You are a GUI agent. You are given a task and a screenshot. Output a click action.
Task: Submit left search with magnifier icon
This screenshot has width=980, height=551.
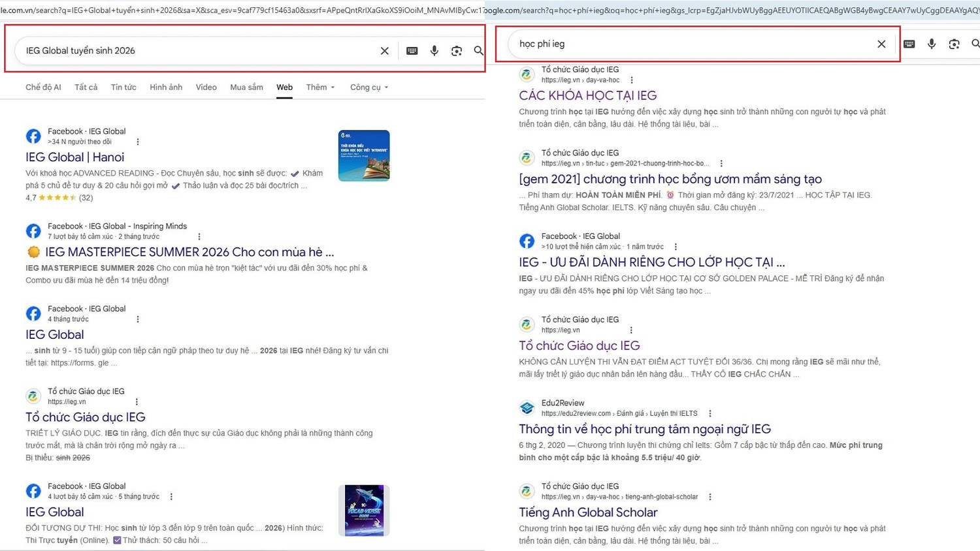click(479, 51)
